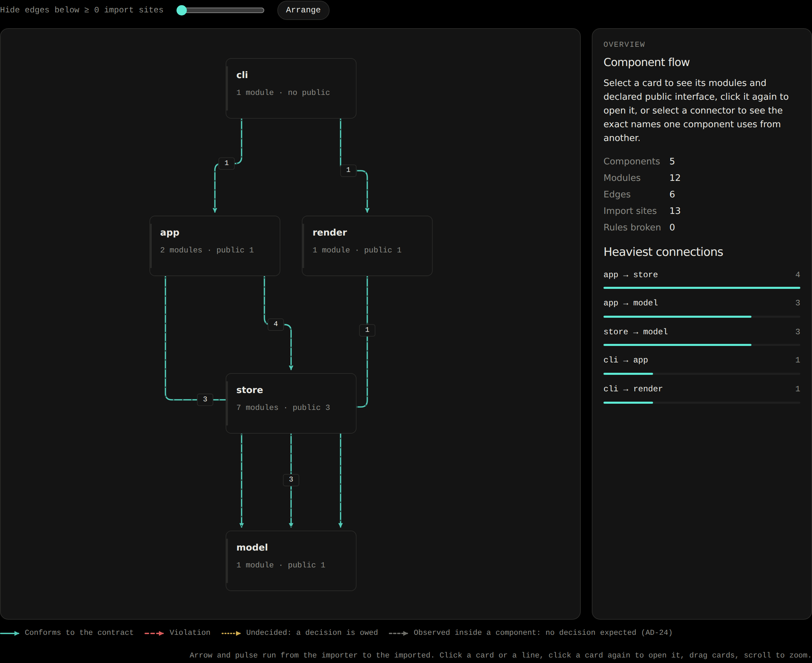This screenshot has height=663, width=812.
Task: Click the 'Rules broken' stat value 0
Action: (x=672, y=227)
